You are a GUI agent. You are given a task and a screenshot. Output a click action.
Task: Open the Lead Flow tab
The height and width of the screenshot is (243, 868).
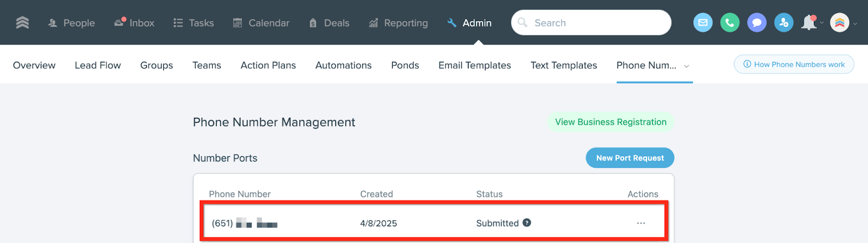pyautogui.click(x=98, y=65)
